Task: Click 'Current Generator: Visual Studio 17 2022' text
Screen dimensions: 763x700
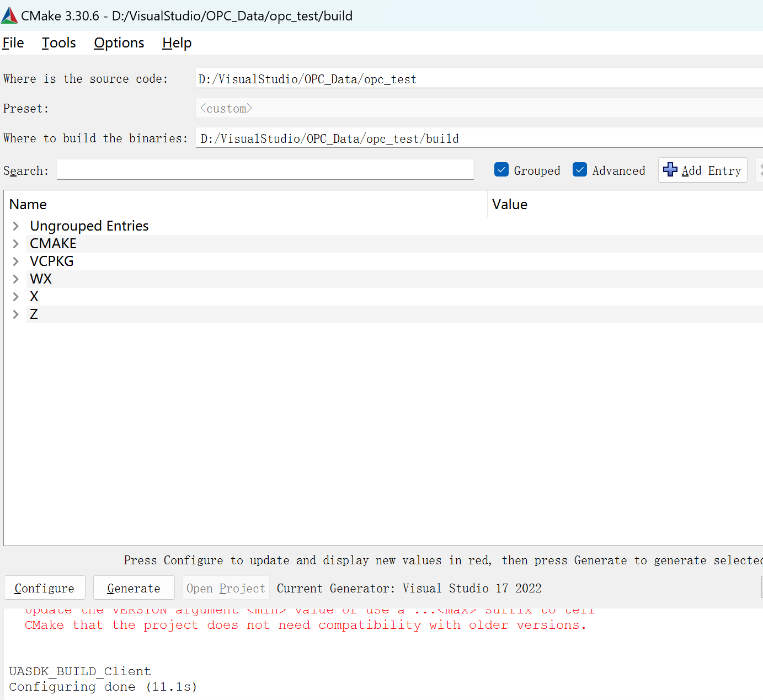Action: click(x=409, y=588)
